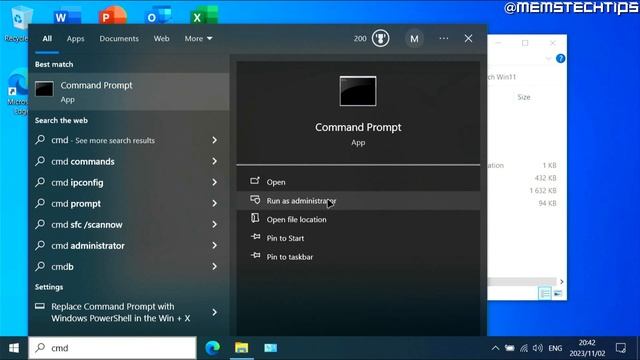This screenshot has width=640, height=360.
Task: Click Explorer horizontal scrollbar right arrow
Action: 562,282
